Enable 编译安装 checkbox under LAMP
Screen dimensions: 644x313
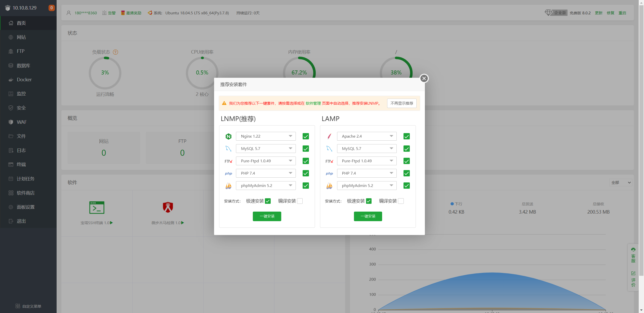[x=401, y=201]
